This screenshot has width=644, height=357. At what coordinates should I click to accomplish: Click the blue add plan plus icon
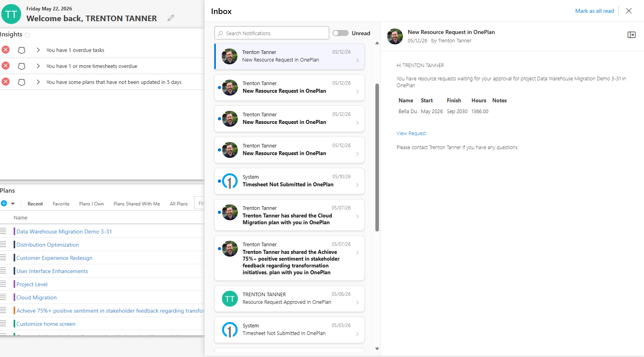[x=4, y=203]
